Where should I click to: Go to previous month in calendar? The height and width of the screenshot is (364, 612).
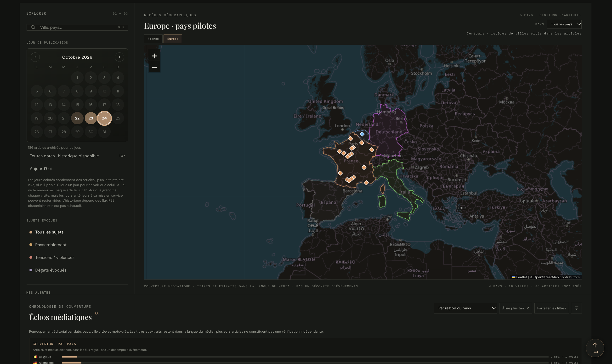(x=35, y=57)
